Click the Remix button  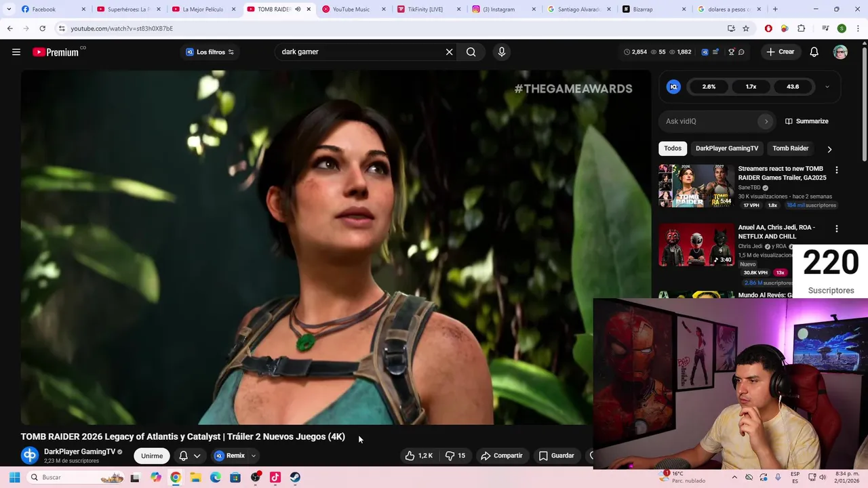pyautogui.click(x=229, y=455)
